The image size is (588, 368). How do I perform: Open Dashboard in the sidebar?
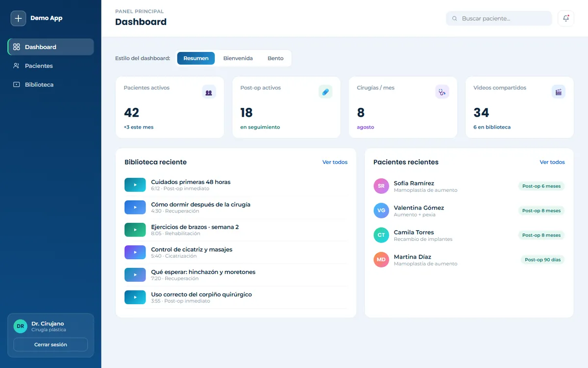point(51,47)
